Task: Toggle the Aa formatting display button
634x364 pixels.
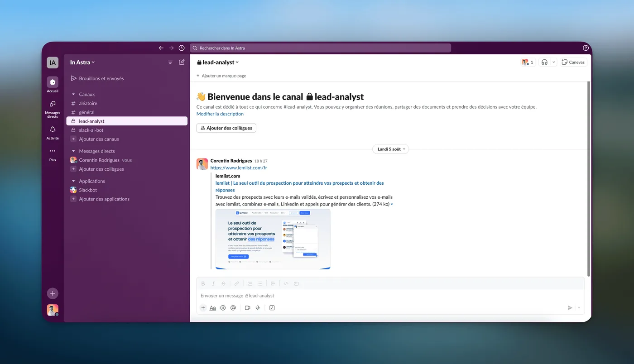Action: click(213, 308)
